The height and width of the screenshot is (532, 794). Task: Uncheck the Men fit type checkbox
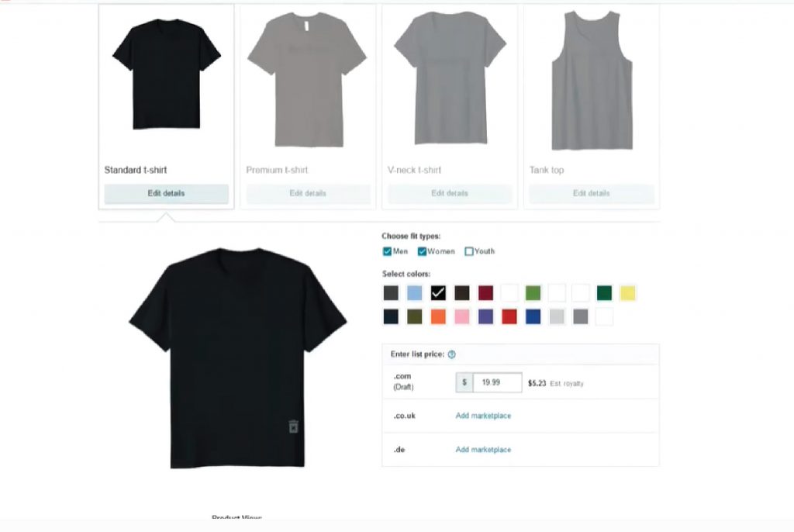coord(387,251)
